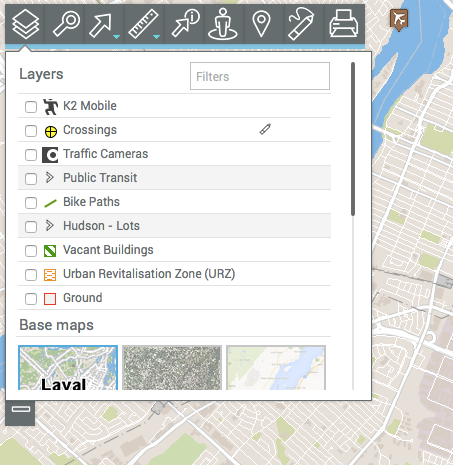Select the magnifier search tool

pyautogui.click(x=66, y=23)
